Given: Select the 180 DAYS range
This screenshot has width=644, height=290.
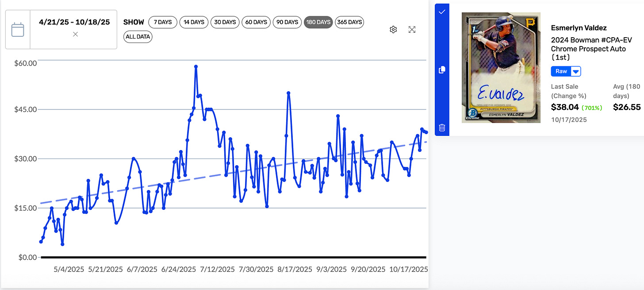Looking at the screenshot, I should [x=318, y=22].
